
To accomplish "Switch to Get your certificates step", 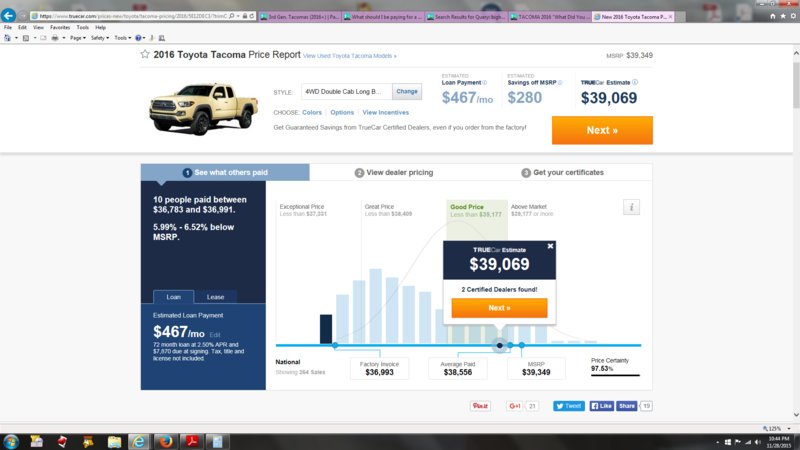I will pos(562,172).
